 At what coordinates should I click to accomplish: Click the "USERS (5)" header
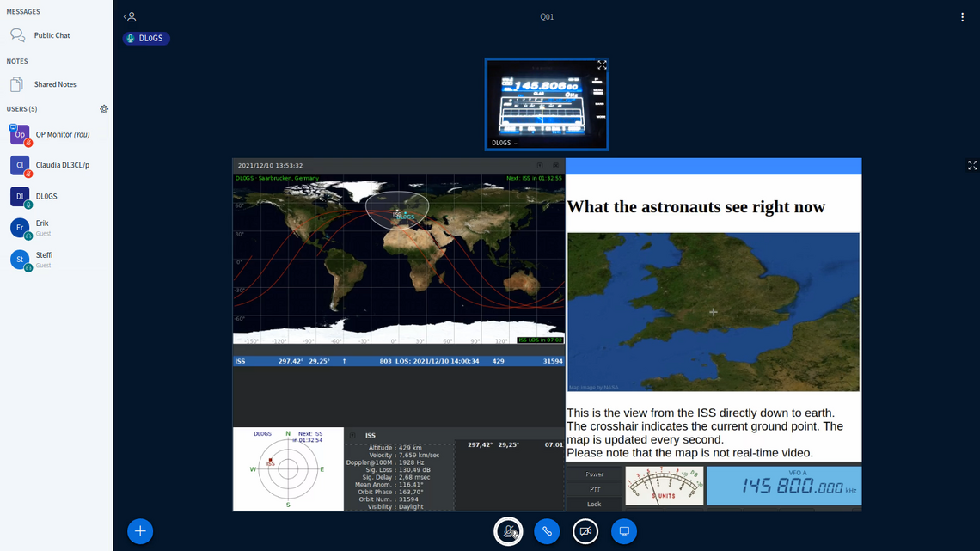21,108
